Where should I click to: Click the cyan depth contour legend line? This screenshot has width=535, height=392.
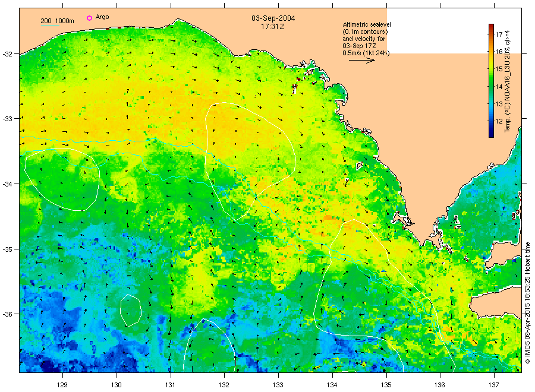[x=50, y=26]
